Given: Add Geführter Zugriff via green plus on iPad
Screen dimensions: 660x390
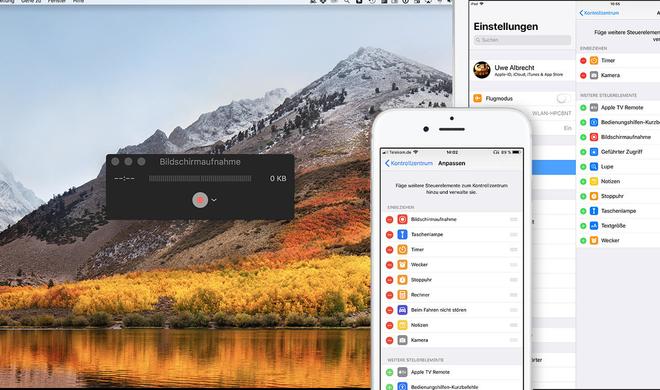Looking at the screenshot, I should pos(583,152).
